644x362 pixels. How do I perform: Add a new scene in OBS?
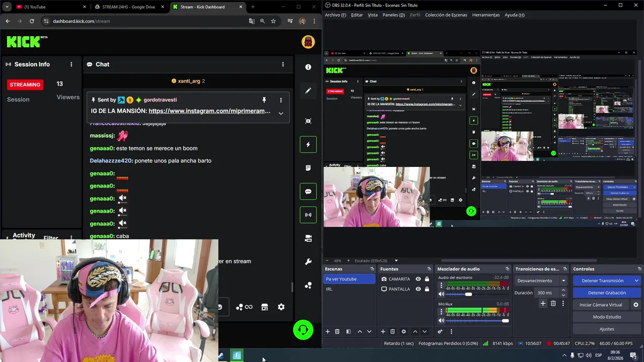(x=328, y=331)
